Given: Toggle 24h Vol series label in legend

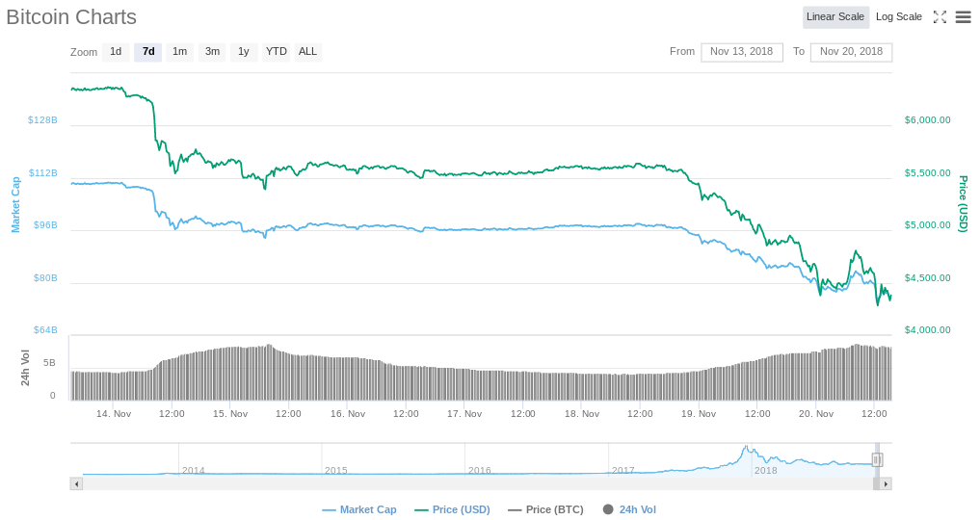Looking at the screenshot, I should click(638, 509).
